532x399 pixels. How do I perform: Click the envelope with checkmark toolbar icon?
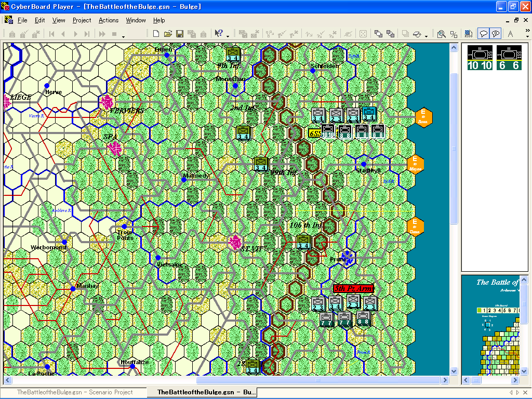click(24, 34)
